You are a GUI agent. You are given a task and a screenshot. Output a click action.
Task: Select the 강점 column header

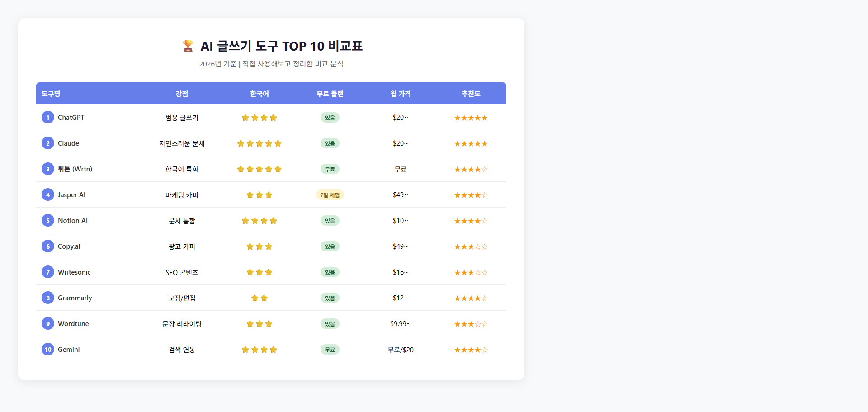[x=181, y=94]
